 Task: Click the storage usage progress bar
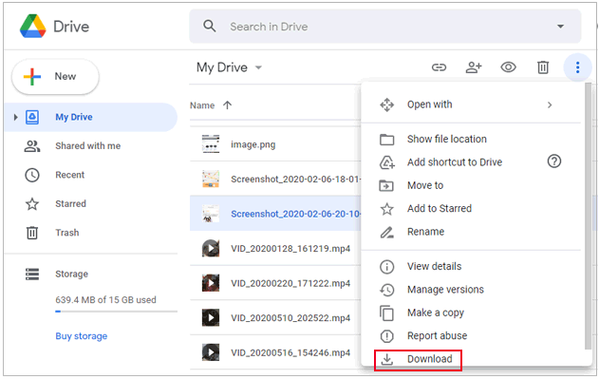coord(116,312)
